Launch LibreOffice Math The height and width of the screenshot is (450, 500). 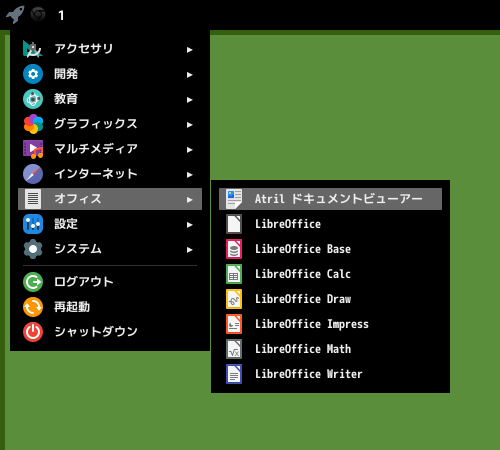[330, 349]
